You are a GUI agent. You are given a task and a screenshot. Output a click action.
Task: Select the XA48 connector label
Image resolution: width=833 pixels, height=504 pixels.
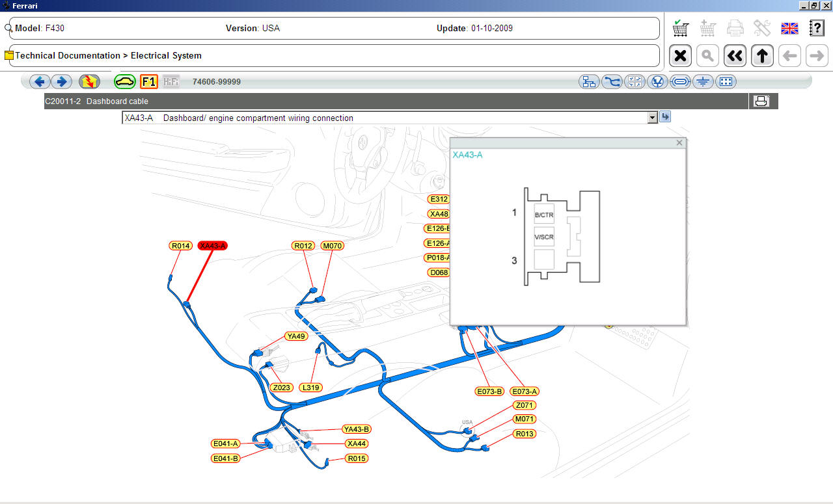point(439,214)
